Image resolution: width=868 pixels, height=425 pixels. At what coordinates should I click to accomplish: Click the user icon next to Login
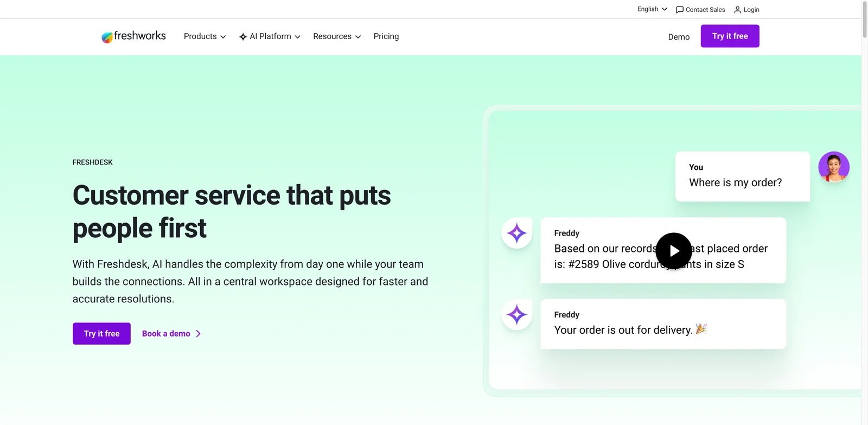[737, 10]
